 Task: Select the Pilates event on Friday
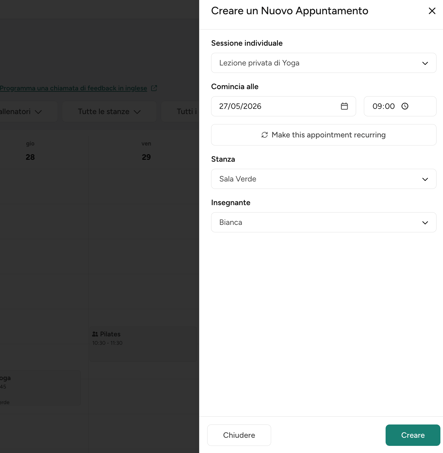(x=143, y=344)
